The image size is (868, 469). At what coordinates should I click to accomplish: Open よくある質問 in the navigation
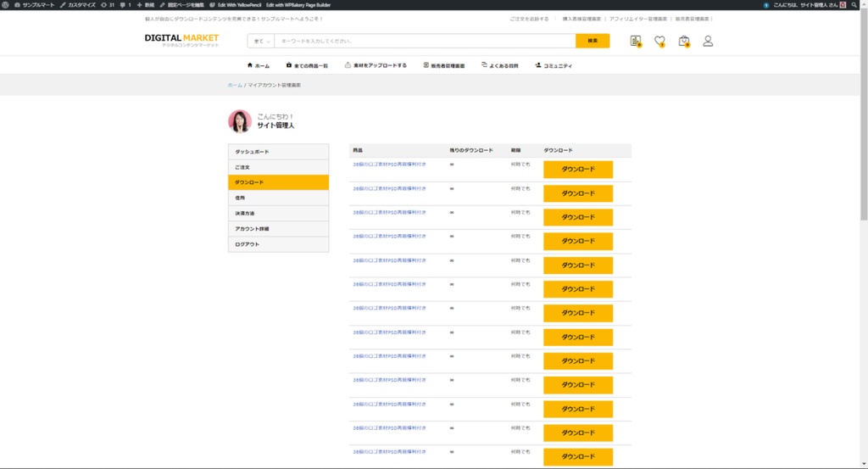pyautogui.click(x=500, y=65)
